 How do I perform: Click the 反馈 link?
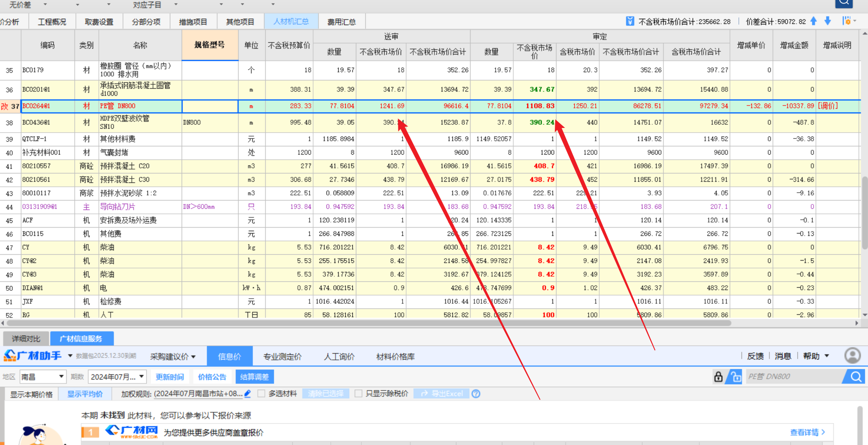coord(755,356)
